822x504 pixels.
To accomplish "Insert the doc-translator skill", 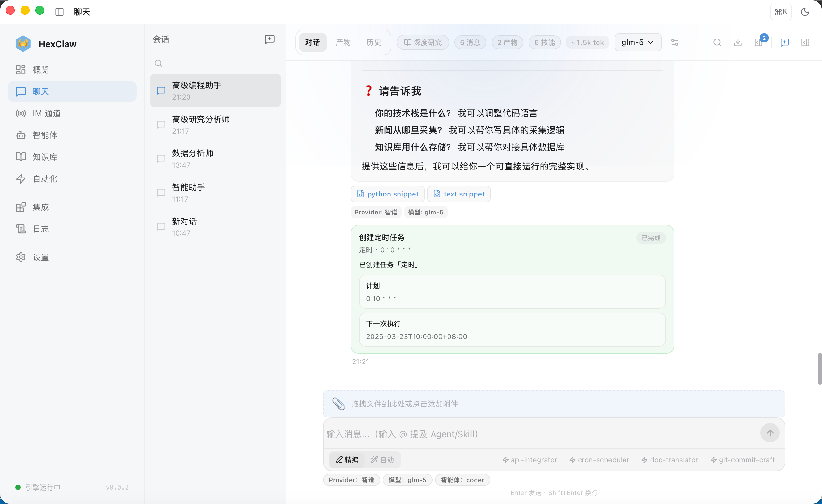I will point(669,460).
